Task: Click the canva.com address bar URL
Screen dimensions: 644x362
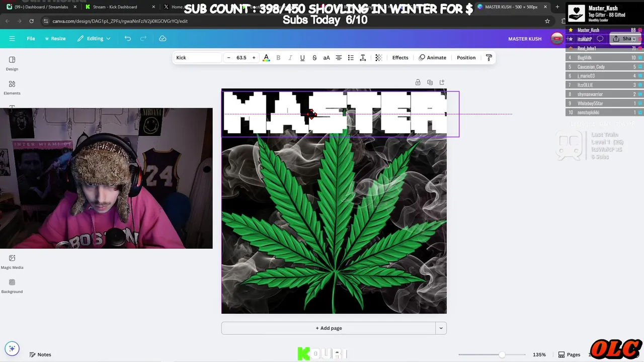Action: click(x=120, y=21)
